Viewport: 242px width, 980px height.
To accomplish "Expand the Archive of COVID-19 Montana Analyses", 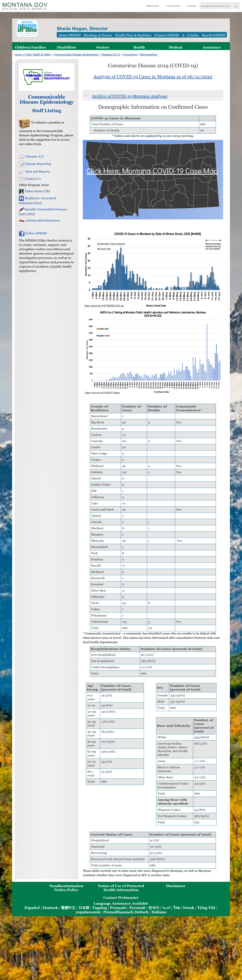I will pyautogui.click(x=129, y=96).
